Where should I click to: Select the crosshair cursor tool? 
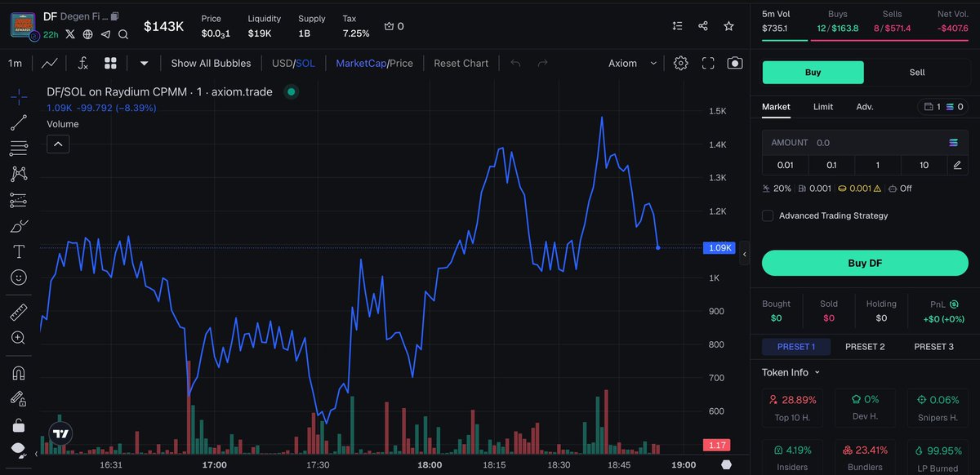pyautogui.click(x=18, y=97)
